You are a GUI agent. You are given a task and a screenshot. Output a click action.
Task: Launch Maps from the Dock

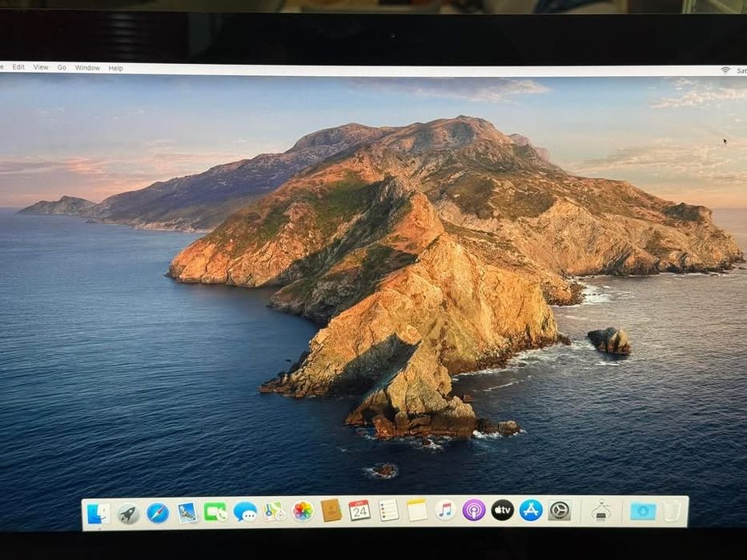pos(275,512)
